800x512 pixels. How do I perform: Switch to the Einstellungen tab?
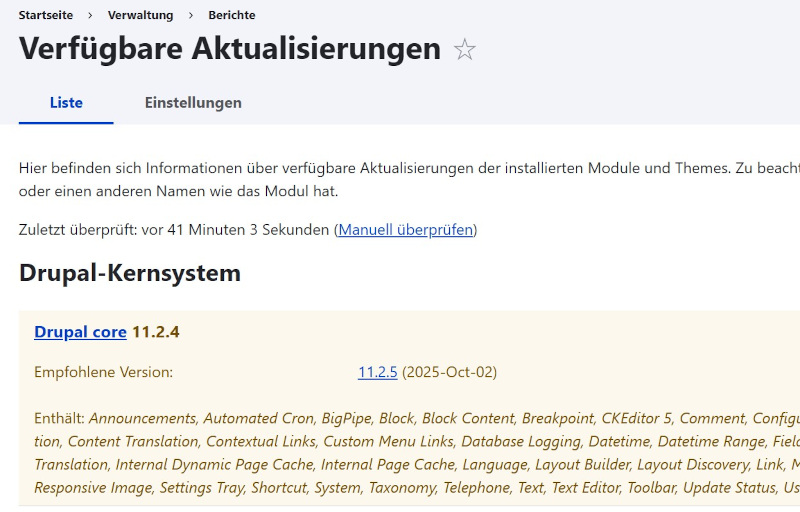click(x=193, y=102)
